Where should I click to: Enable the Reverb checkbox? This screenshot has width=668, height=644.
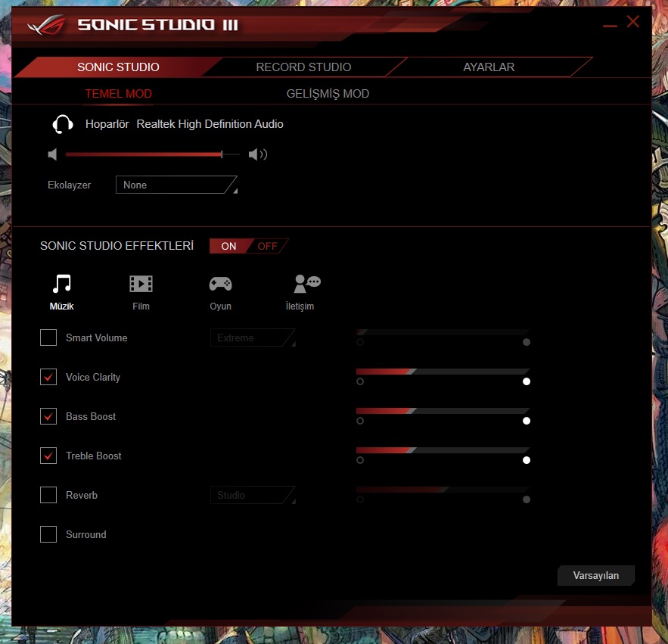point(48,495)
